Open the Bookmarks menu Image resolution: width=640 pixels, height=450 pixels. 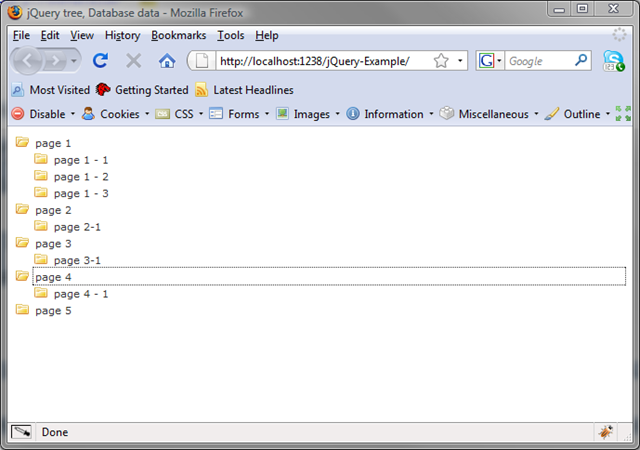(179, 35)
